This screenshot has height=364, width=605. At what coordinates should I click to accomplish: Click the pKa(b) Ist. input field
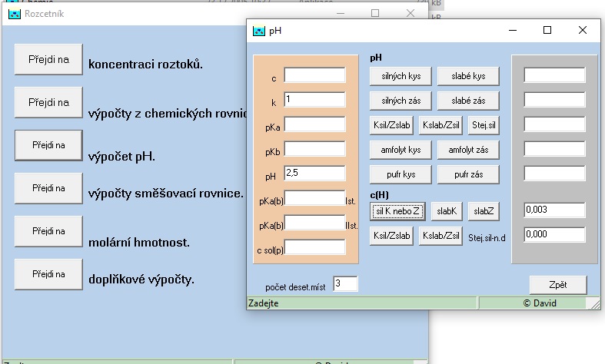[x=314, y=198]
